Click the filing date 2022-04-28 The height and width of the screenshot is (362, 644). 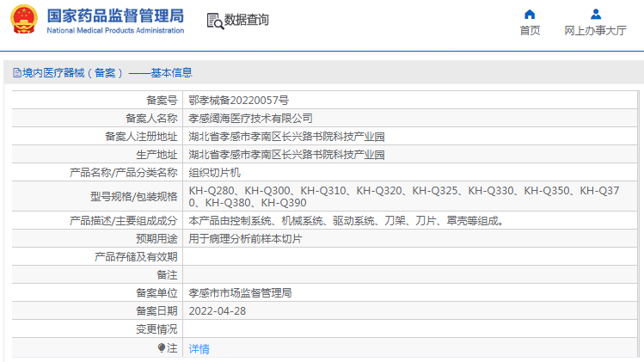coord(215,310)
